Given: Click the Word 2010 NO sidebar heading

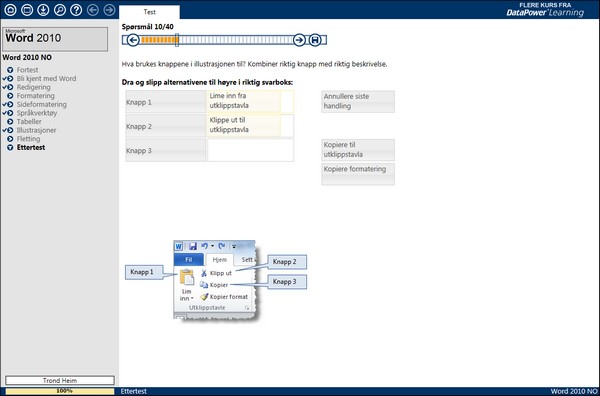Looking at the screenshot, I should [x=27, y=57].
